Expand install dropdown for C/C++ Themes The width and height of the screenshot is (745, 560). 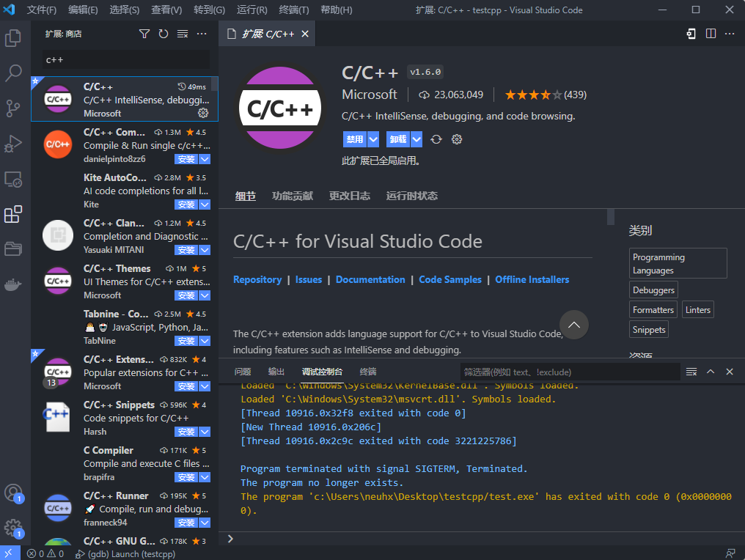[x=205, y=295]
